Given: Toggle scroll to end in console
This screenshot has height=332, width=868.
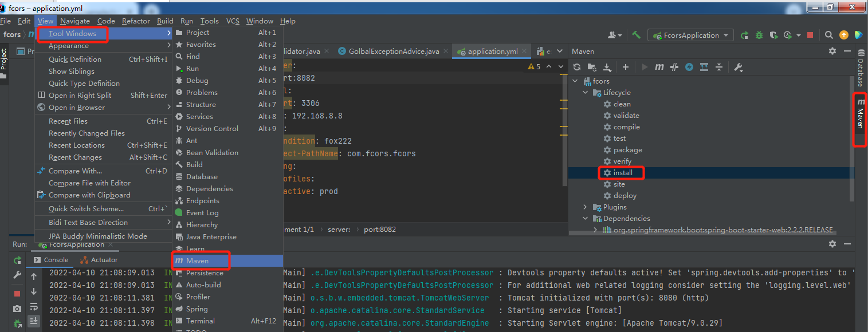Looking at the screenshot, I should [34, 322].
